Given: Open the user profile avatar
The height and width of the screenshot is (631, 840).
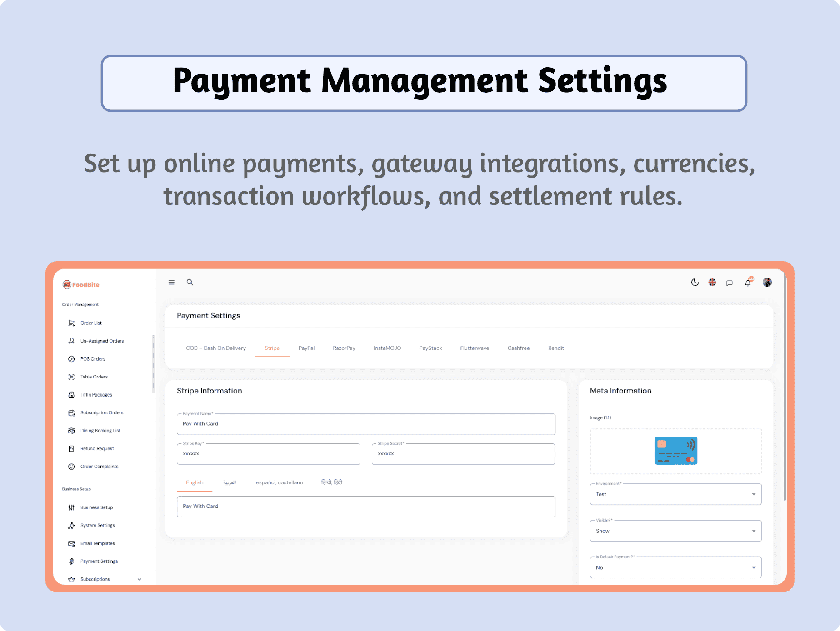Looking at the screenshot, I should [767, 283].
